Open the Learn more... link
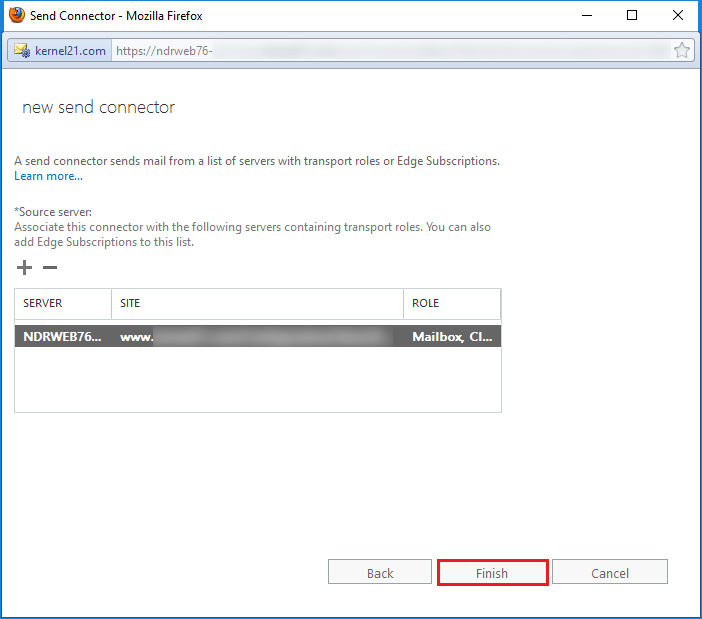The height and width of the screenshot is (619, 702). (x=48, y=176)
